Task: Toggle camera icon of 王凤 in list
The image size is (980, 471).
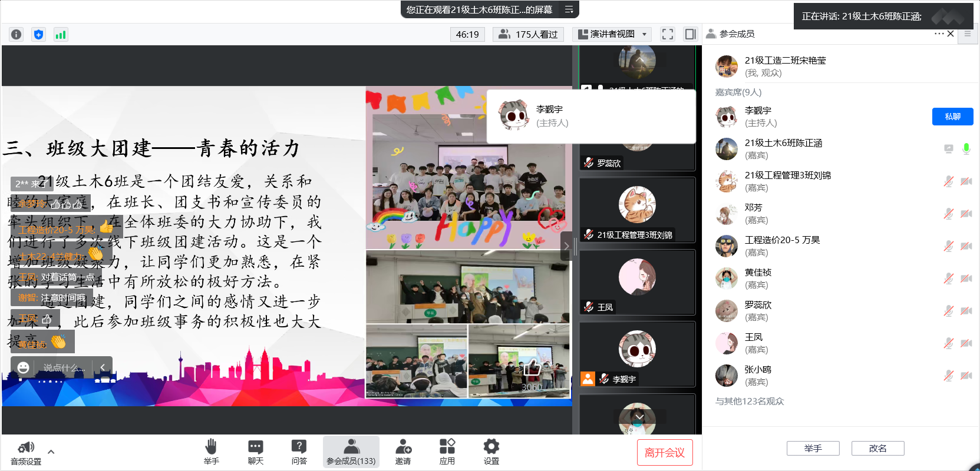Action: pyautogui.click(x=966, y=343)
